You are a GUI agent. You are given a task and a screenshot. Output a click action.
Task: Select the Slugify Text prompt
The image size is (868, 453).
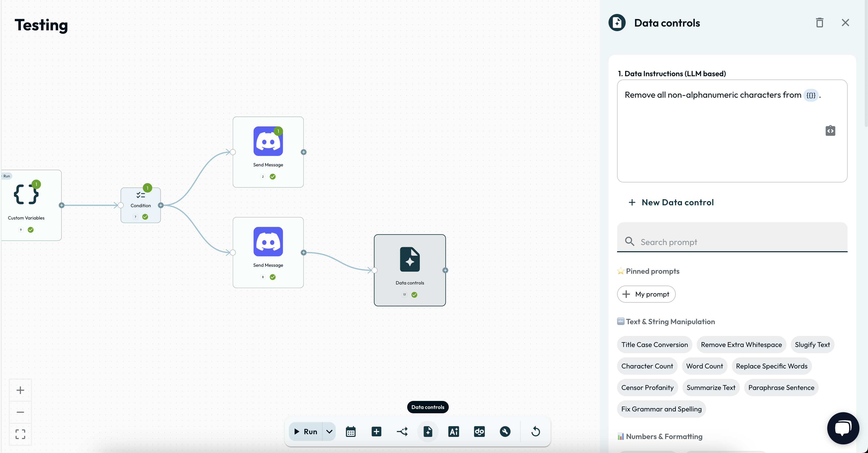point(812,345)
